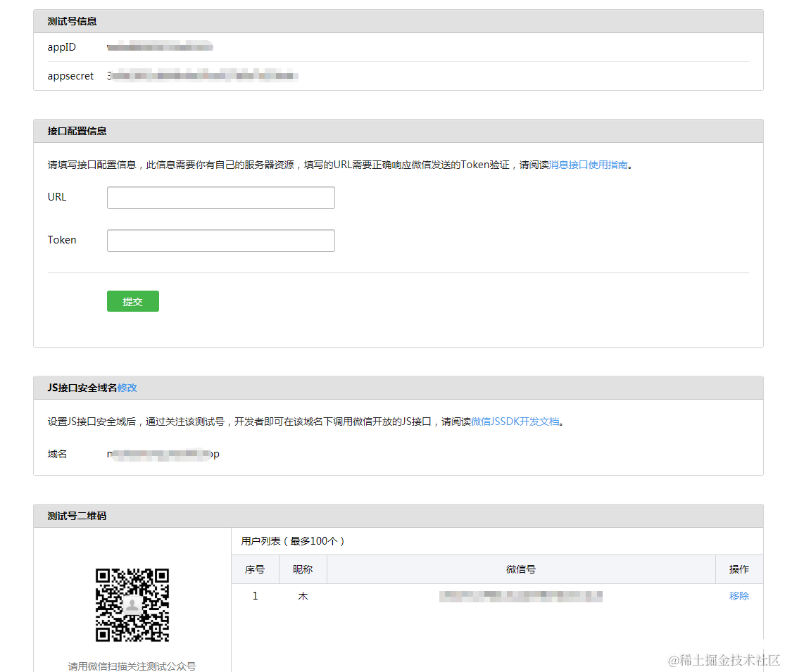Click the appID label

coord(61,47)
